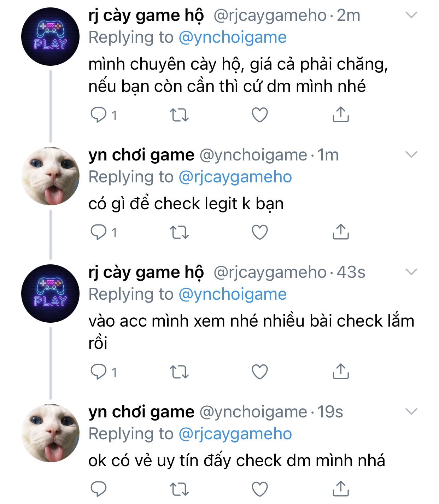The width and height of the screenshot is (439, 504).
Task: Share the 'check legit k bạn' tweet
Action: (x=341, y=232)
